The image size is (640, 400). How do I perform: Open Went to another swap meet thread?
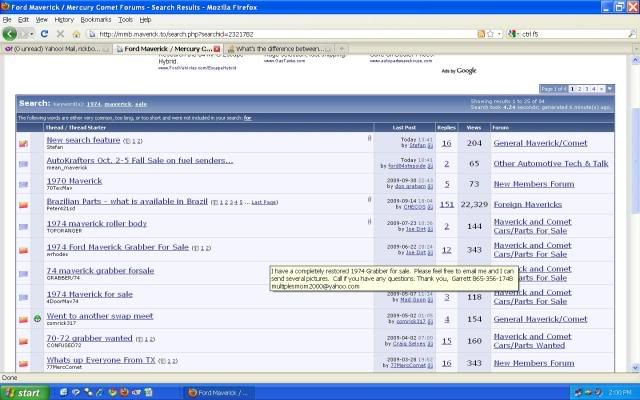100,316
